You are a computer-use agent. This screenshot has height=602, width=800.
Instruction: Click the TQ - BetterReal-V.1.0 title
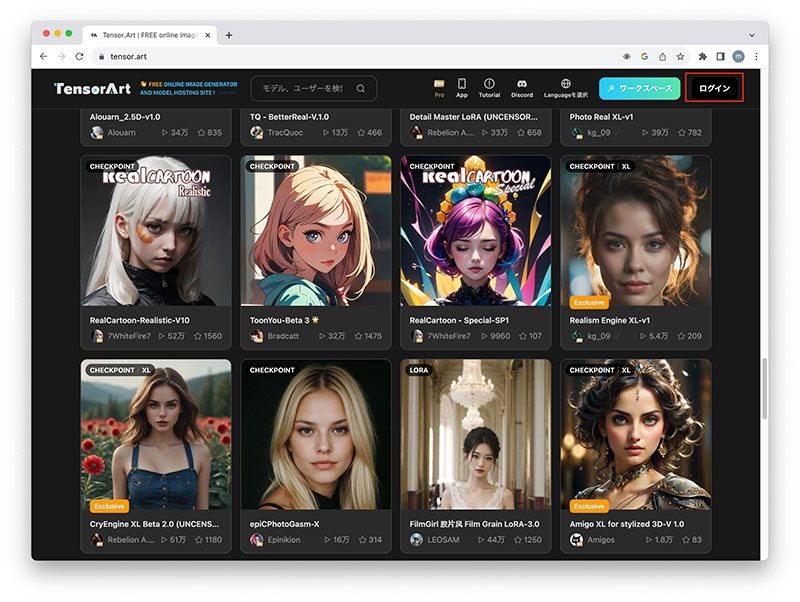(x=289, y=117)
